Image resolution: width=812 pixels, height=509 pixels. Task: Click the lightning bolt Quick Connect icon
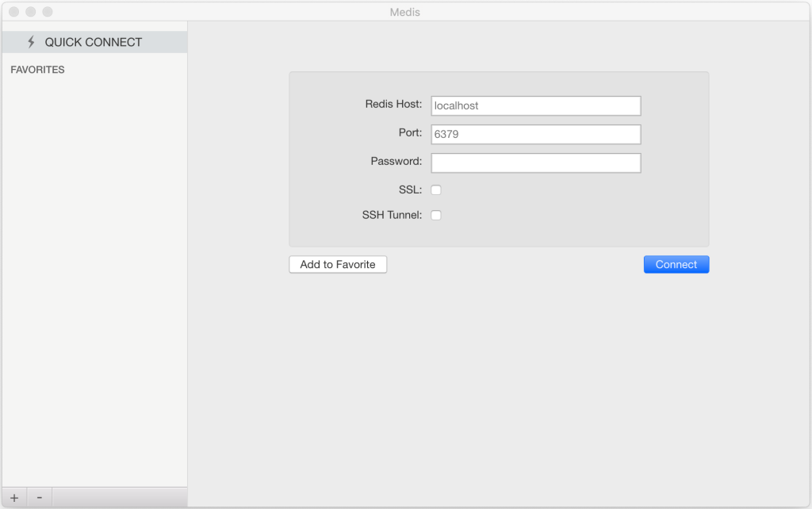coord(31,42)
